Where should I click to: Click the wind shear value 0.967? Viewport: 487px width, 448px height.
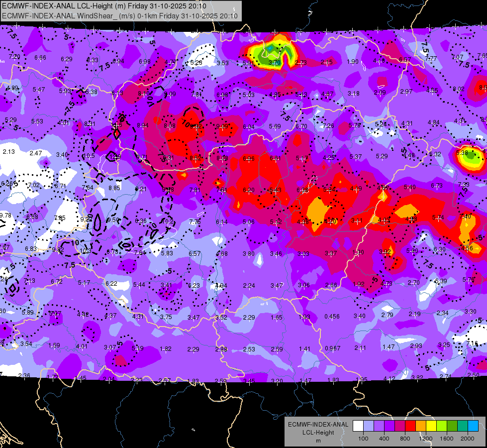(332, 348)
